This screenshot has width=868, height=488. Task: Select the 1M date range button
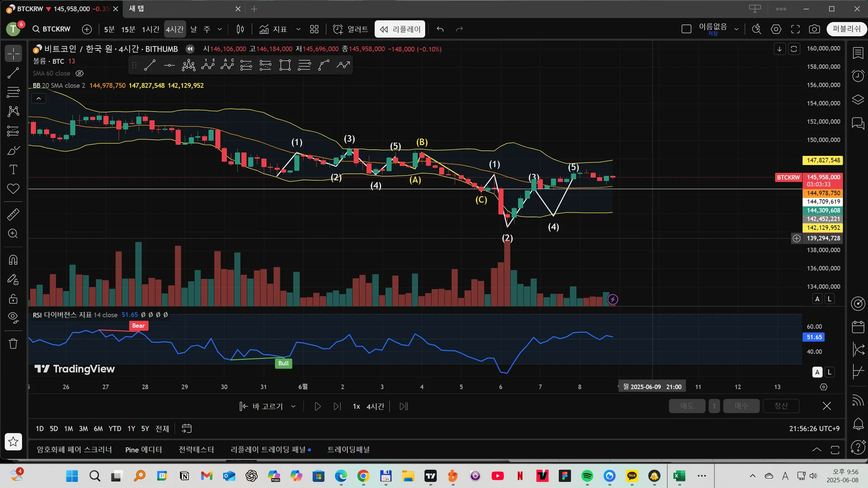pos(68,428)
